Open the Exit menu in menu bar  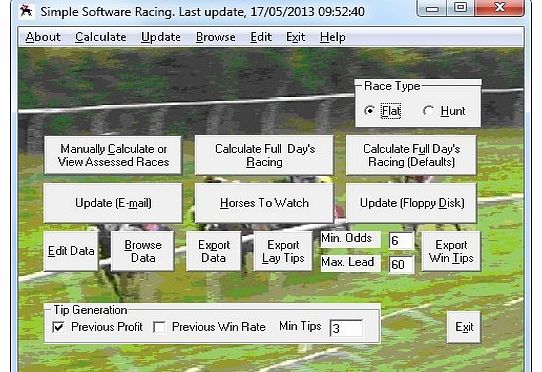tap(296, 37)
